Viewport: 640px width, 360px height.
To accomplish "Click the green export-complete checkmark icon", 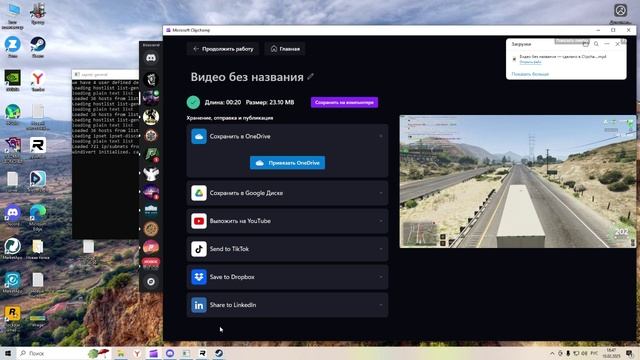I will 193,102.
